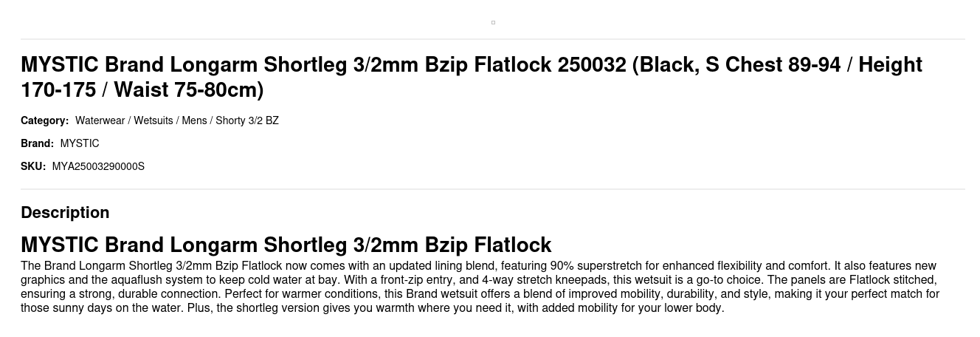
Task: Click the main product title heading
Action: (471, 77)
